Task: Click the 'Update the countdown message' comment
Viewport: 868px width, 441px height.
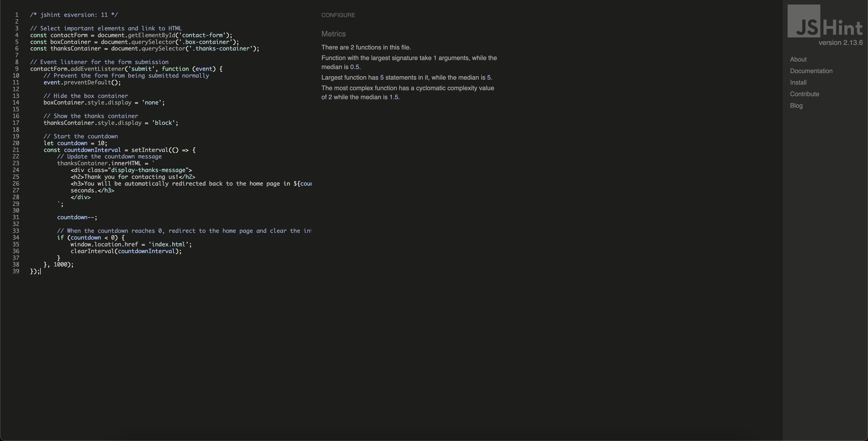Action: (109, 156)
